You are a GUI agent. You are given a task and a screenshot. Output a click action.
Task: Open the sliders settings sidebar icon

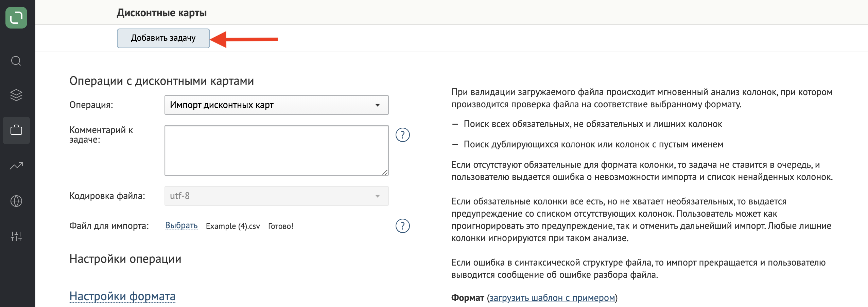16,236
